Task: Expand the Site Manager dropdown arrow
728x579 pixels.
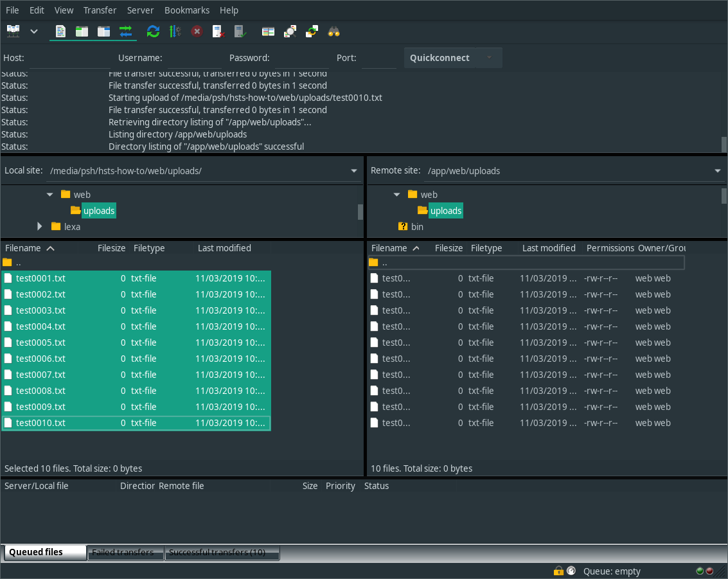Action: click(34, 30)
